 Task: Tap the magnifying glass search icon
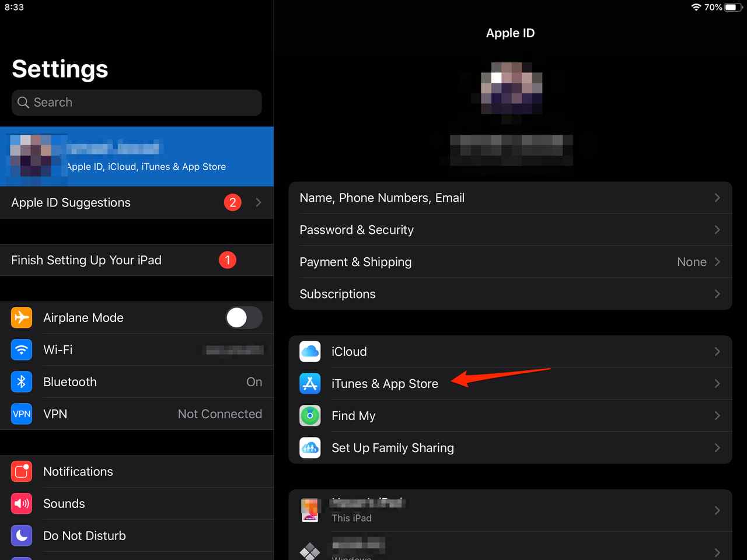pyautogui.click(x=23, y=102)
